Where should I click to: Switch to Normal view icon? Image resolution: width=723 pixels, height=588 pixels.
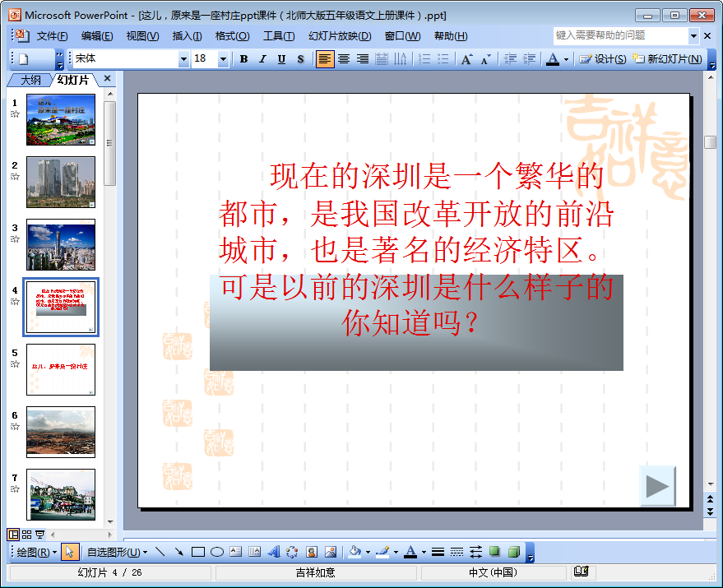(x=13, y=535)
